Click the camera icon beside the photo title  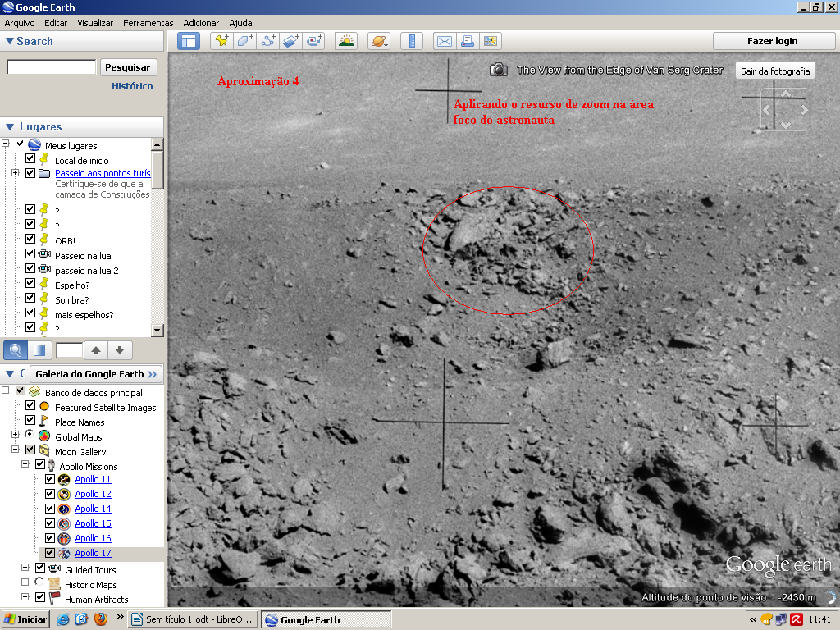(x=499, y=70)
